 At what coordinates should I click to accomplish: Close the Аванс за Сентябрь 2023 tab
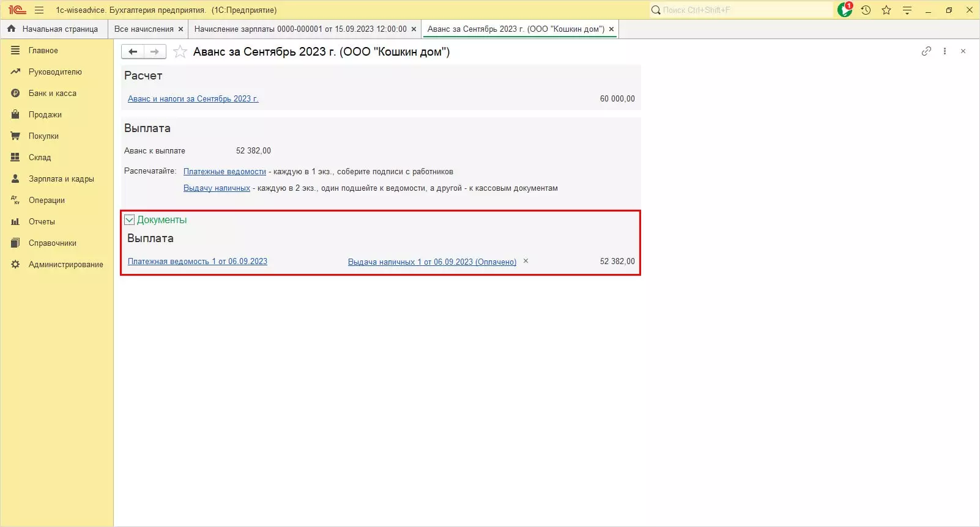(611, 29)
